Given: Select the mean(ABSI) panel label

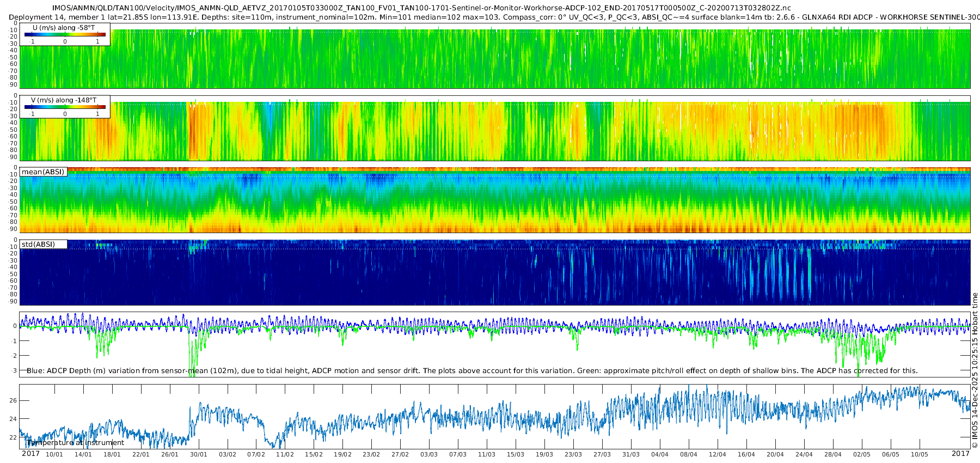Looking at the screenshot, I should [x=43, y=172].
